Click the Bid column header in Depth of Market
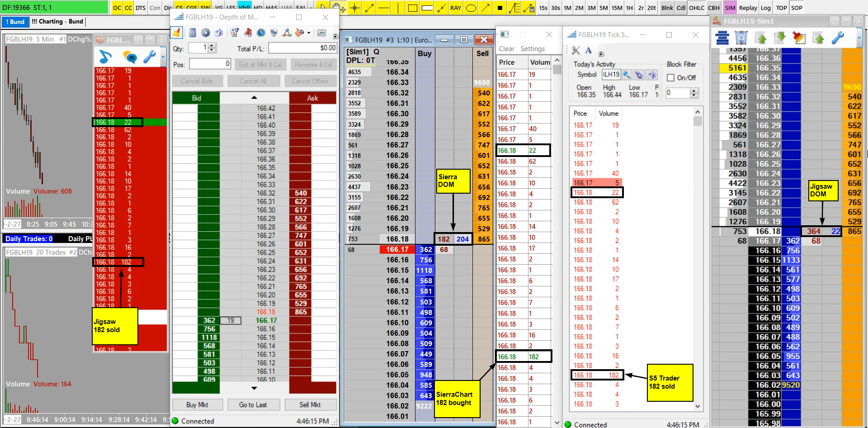868x428 pixels. click(x=196, y=98)
